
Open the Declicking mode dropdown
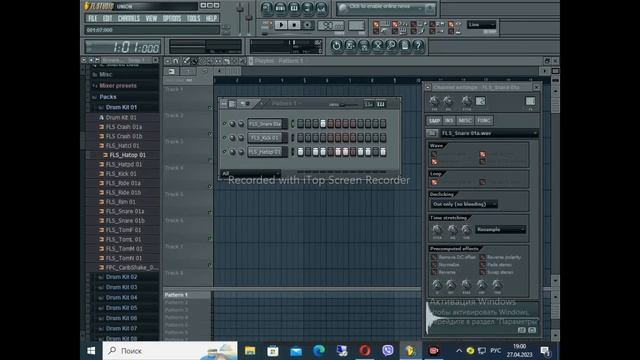tap(464, 204)
